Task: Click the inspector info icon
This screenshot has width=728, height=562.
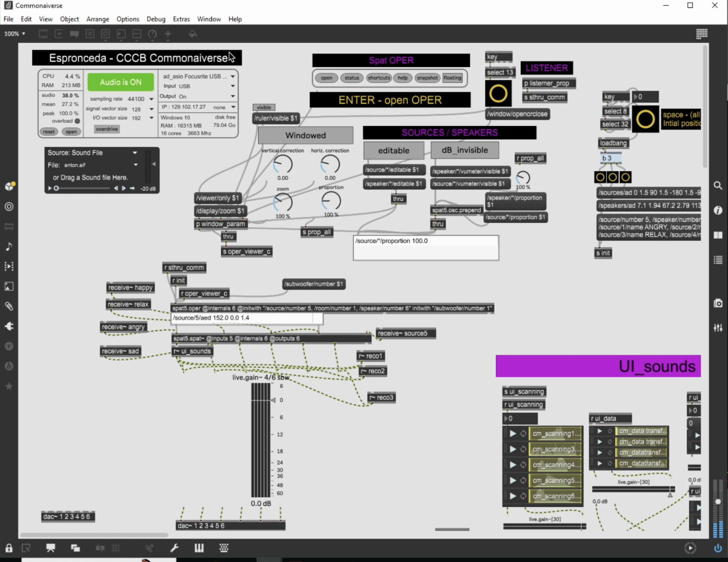Action: [718, 210]
